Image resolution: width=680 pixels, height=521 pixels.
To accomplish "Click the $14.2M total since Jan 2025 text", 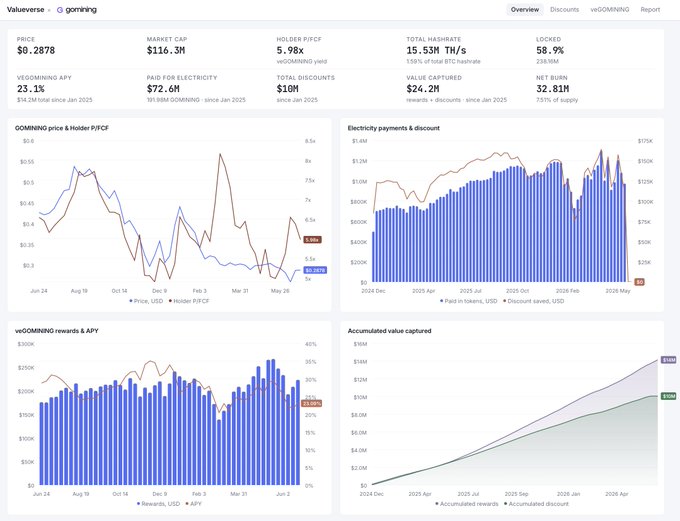I will pyautogui.click(x=55, y=100).
